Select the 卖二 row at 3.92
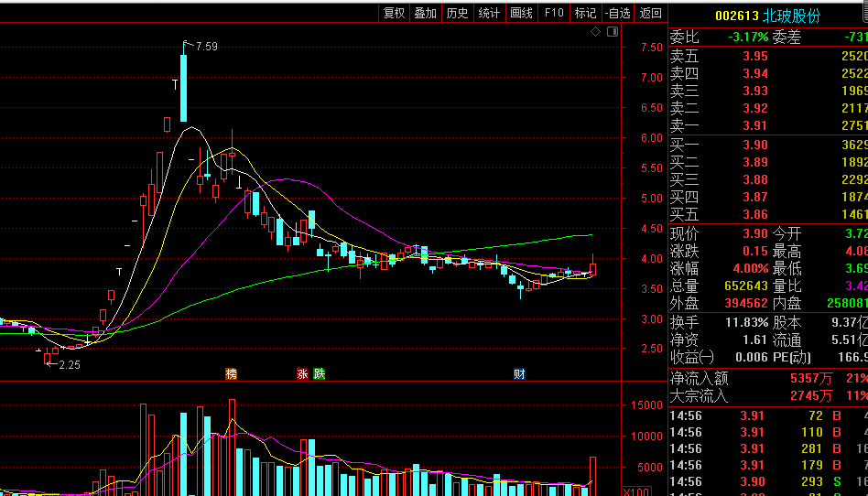The height and width of the screenshot is (496, 868). point(768,109)
